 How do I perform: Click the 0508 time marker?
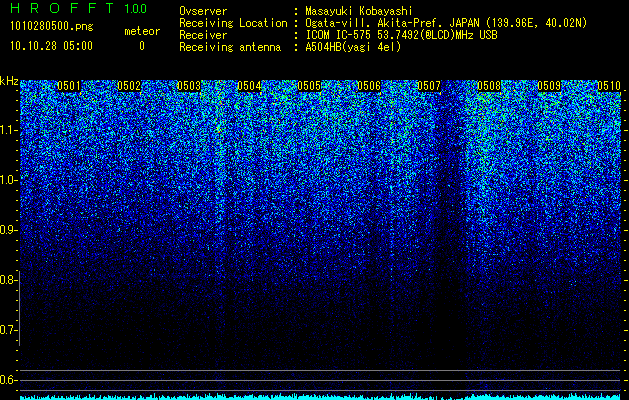tap(489, 86)
